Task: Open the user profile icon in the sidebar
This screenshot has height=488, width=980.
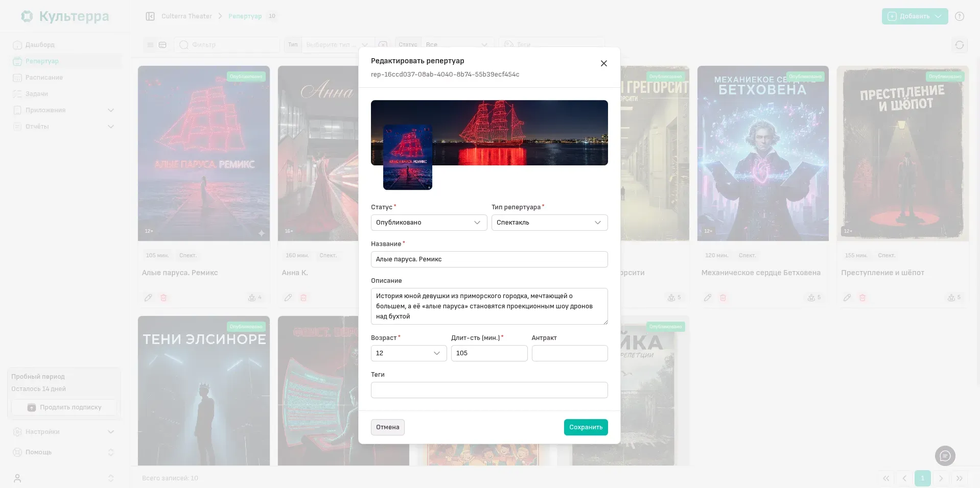Action: (x=17, y=478)
